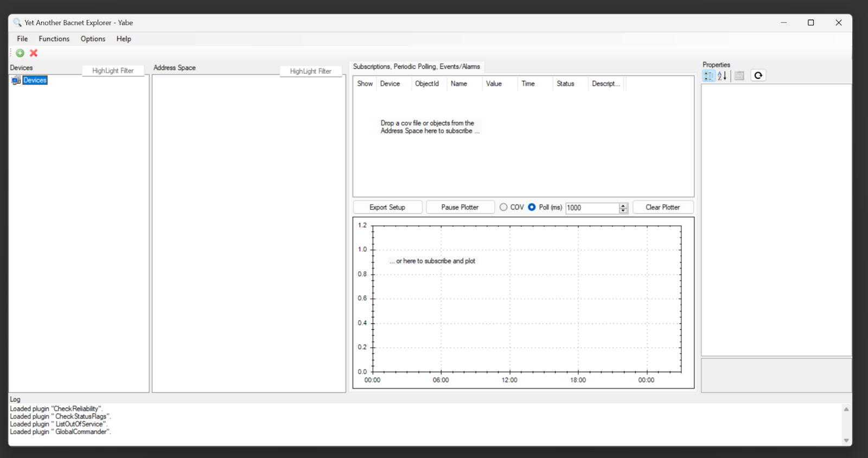The height and width of the screenshot is (458, 868).
Task: Sort properties alphabetically
Action: [x=722, y=76]
